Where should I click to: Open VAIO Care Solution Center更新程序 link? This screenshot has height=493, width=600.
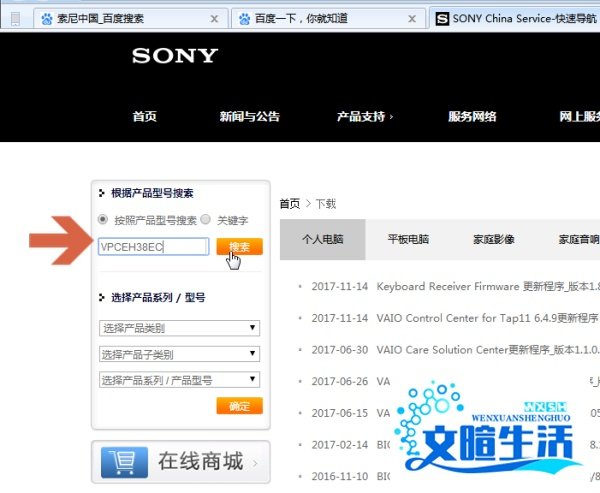tap(488, 350)
